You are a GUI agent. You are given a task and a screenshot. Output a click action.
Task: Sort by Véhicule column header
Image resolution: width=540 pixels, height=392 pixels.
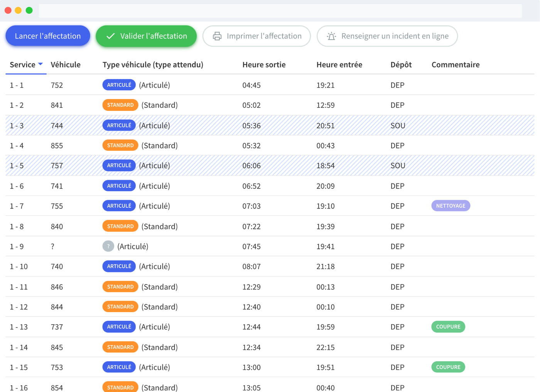pyautogui.click(x=66, y=64)
